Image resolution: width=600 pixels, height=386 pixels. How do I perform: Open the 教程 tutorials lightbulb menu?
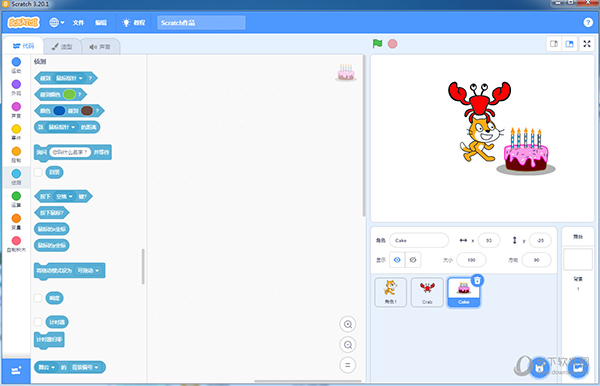pos(133,23)
